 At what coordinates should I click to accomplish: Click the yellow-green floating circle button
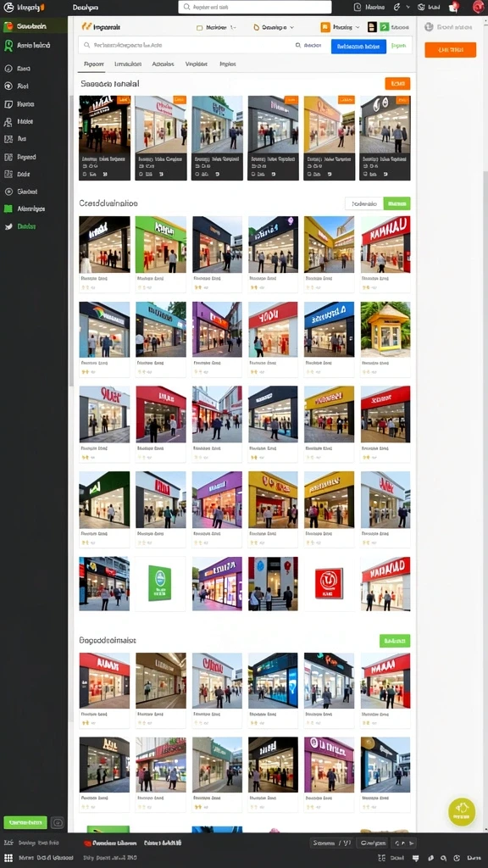pyautogui.click(x=462, y=812)
